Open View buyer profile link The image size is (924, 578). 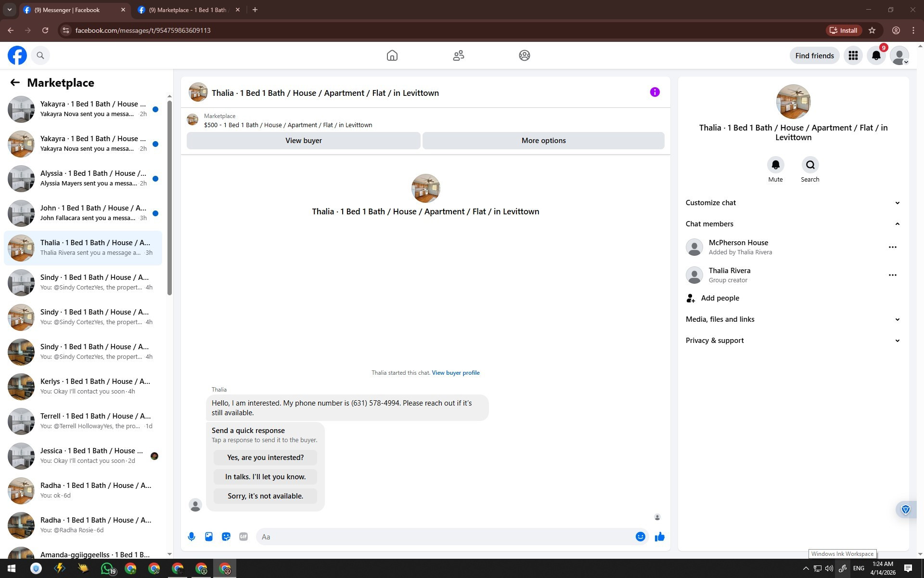point(455,373)
